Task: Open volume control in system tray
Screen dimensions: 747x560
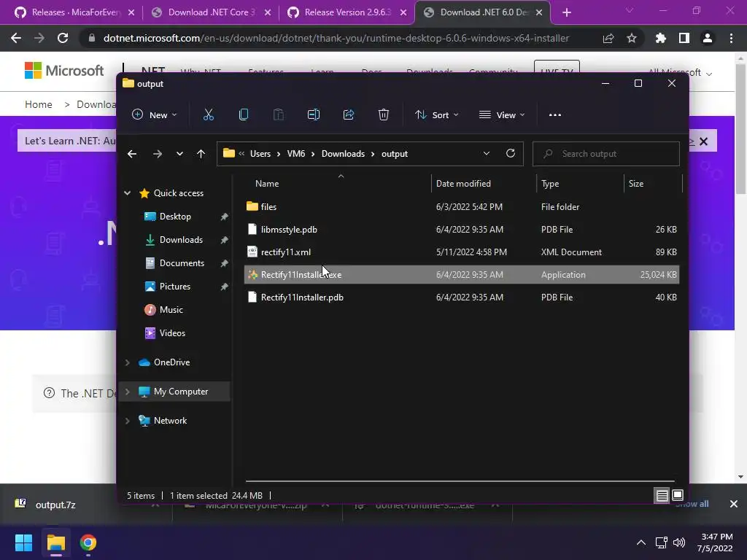Action: pyautogui.click(x=679, y=542)
